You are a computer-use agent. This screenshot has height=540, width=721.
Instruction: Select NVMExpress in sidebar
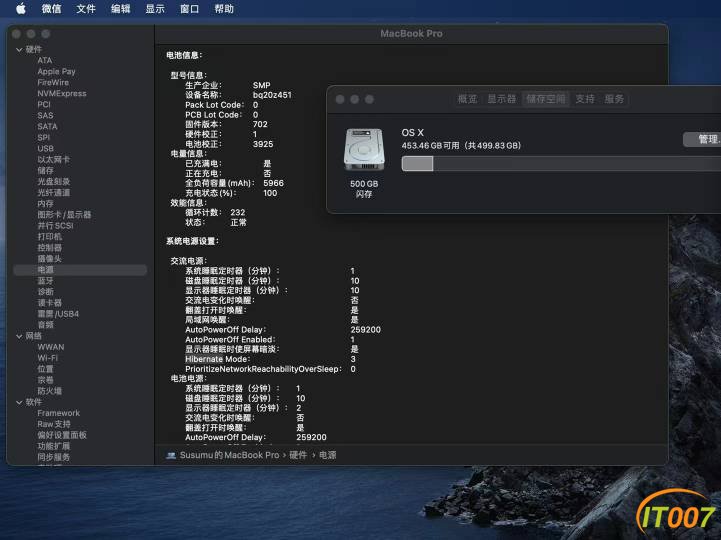click(62, 93)
